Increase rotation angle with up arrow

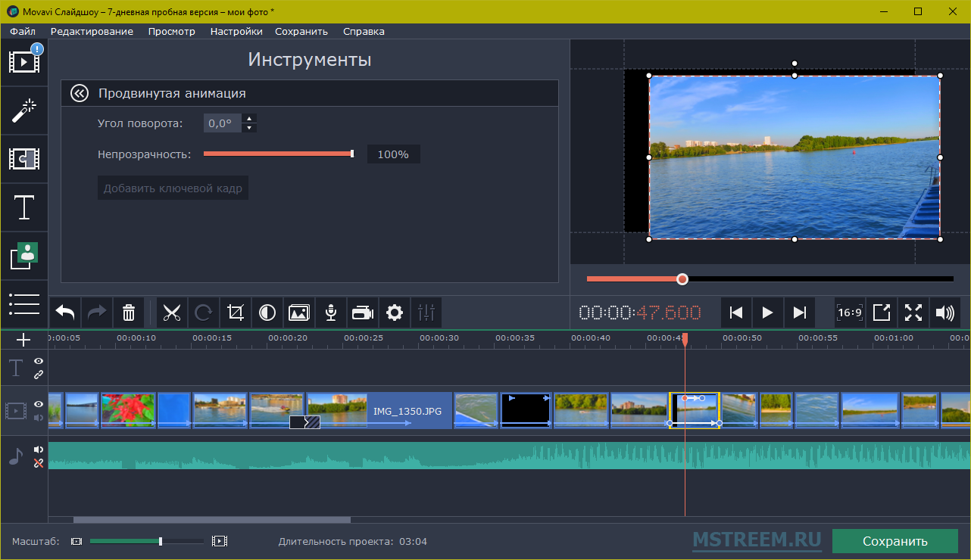[249, 118]
